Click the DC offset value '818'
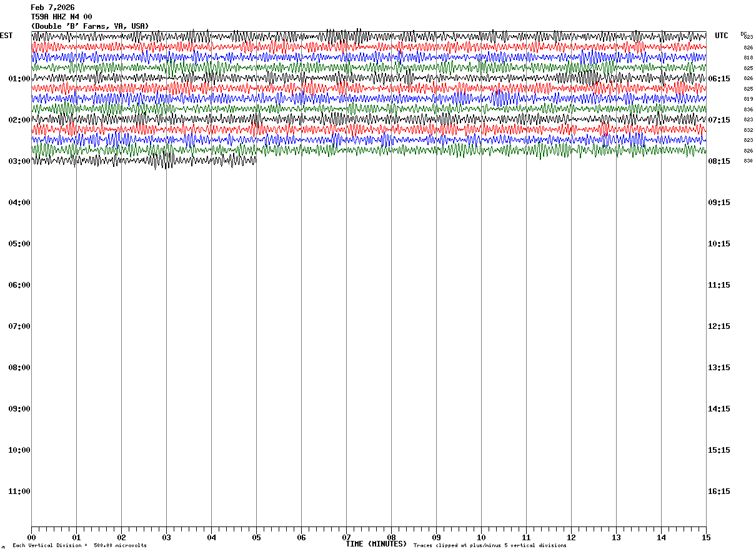This screenshot has width=756, height=554. (748, 58)
